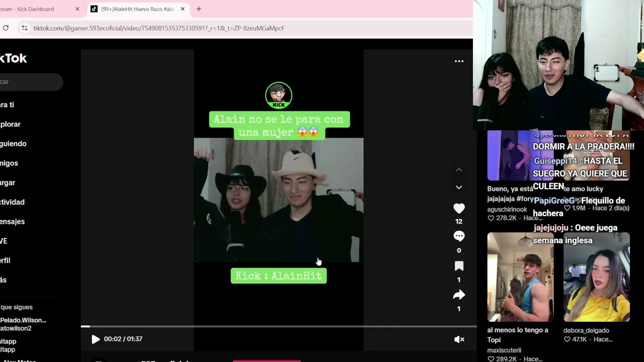Click the browser reload button

[x=5, y=28]
